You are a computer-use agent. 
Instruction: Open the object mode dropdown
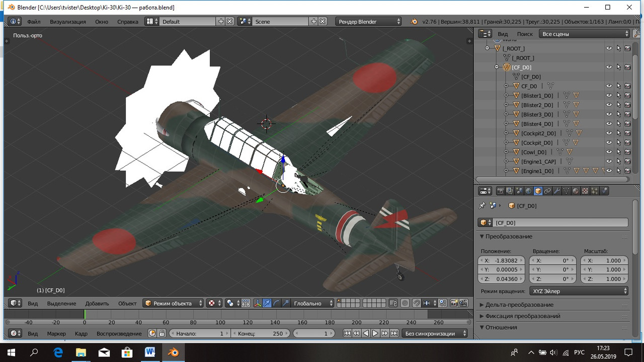pos(174,303)
